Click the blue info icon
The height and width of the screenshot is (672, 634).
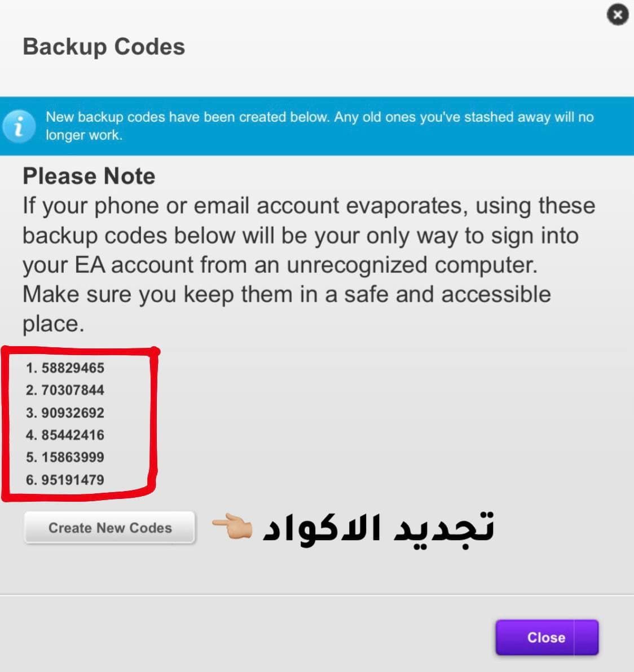click(x=19, y=126)
